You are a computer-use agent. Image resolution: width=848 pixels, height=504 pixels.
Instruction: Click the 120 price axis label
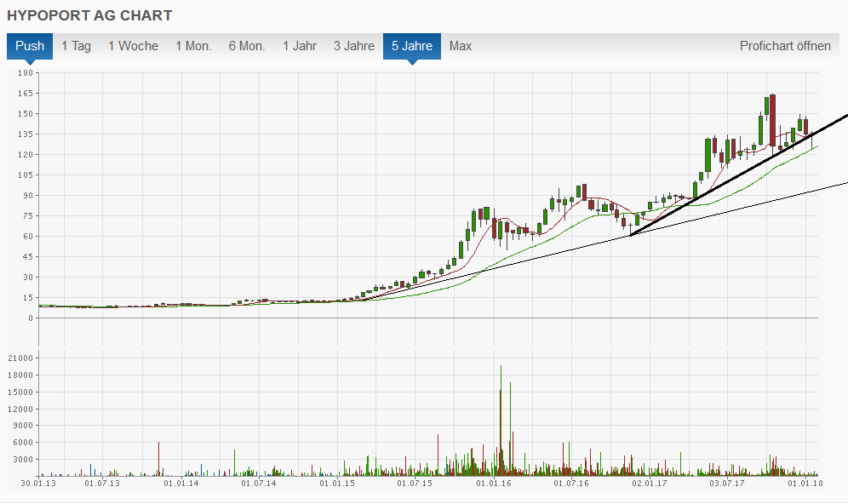pos(26,155)
